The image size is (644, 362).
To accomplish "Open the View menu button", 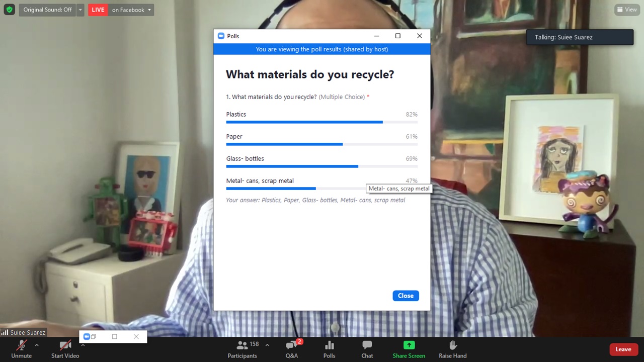I will click(x=627, y=10).
